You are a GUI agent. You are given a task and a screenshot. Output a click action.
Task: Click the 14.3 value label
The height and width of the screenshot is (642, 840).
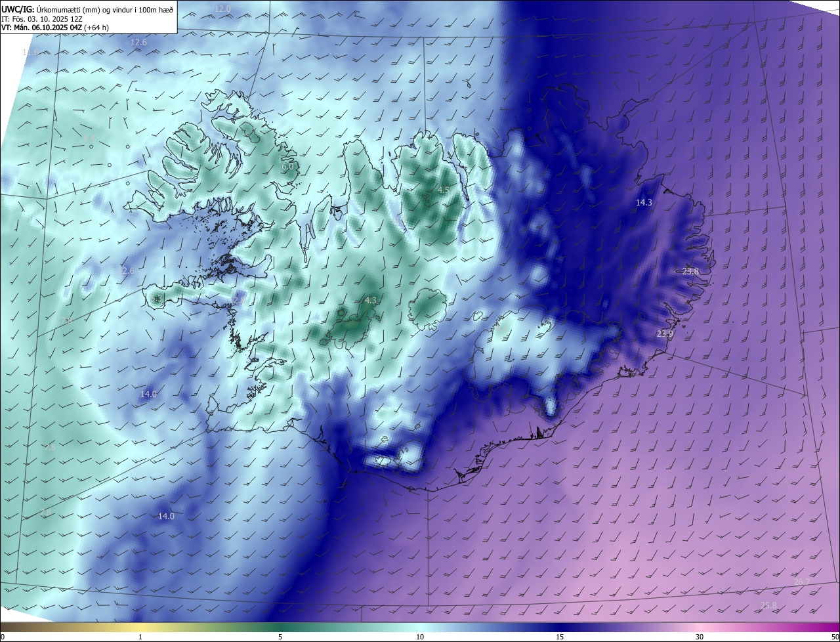coord(644,203)
